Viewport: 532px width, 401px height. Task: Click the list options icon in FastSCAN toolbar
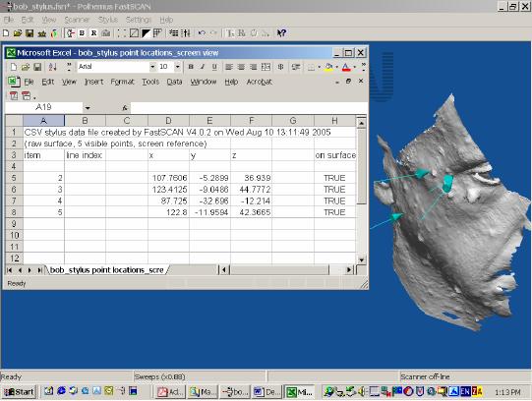click(x=174, y=33)
